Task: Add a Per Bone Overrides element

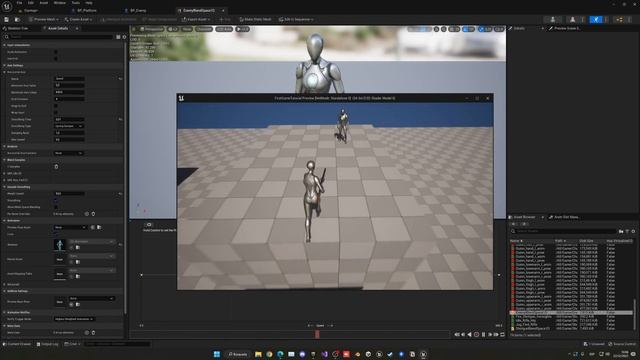Action: pos(87,214)
